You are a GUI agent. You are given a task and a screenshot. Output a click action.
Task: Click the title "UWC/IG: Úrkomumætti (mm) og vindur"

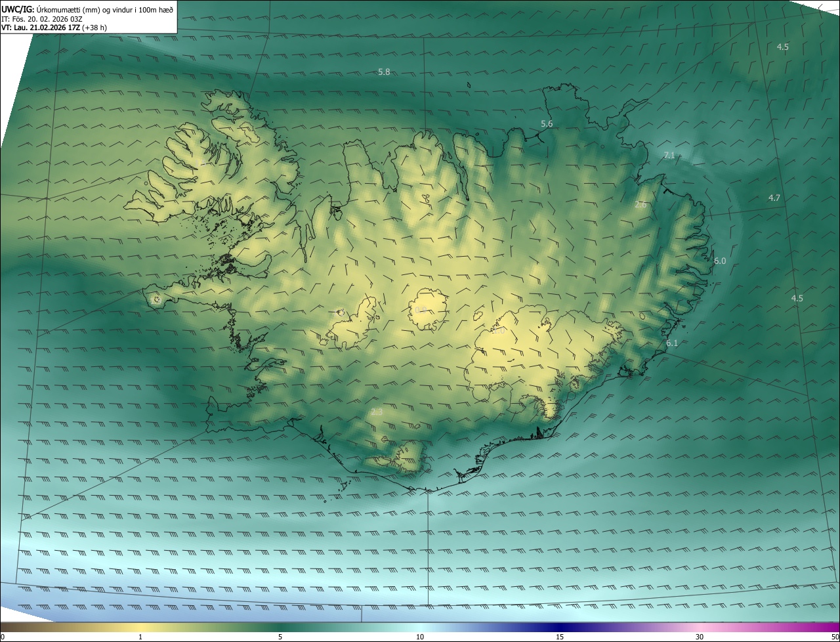point(70,9)
